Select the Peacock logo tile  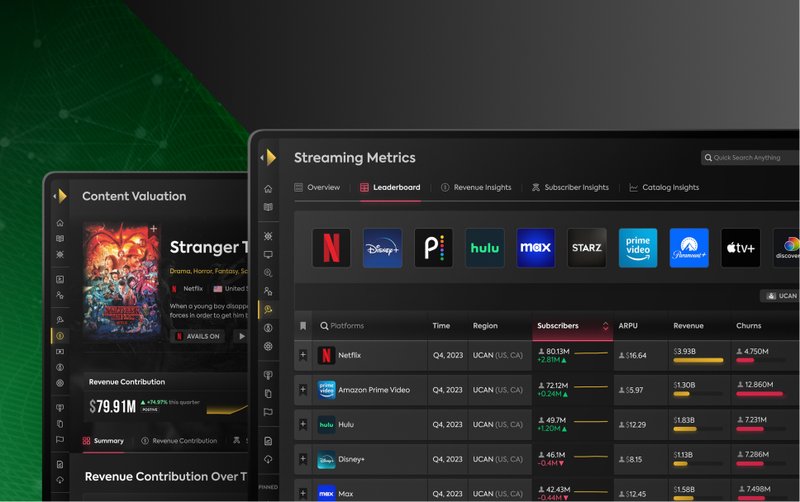pos(433,248)
